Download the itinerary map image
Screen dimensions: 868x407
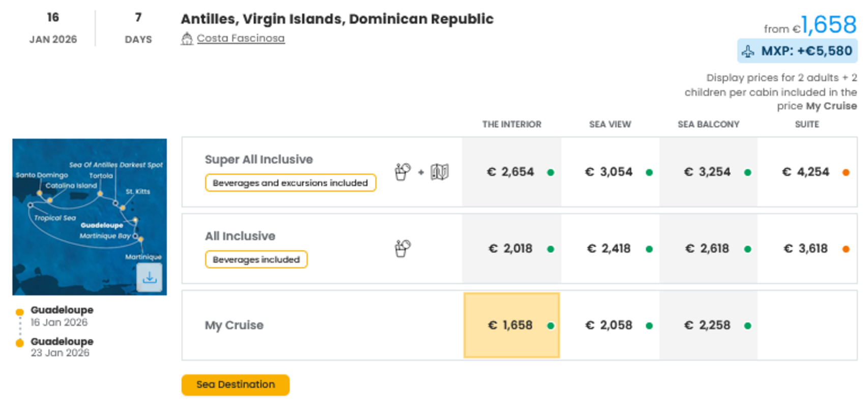[149, 278]
